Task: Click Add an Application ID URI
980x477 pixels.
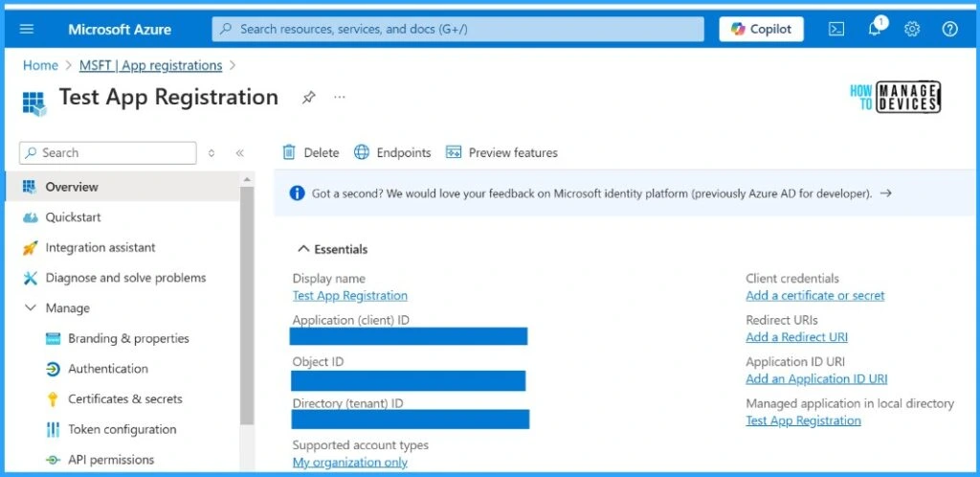Action: point(816,379)
